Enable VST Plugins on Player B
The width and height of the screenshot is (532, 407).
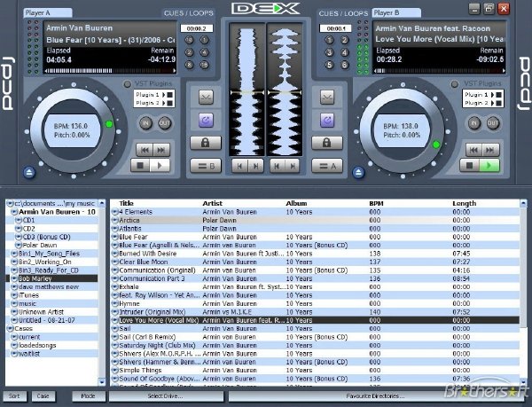454,84
